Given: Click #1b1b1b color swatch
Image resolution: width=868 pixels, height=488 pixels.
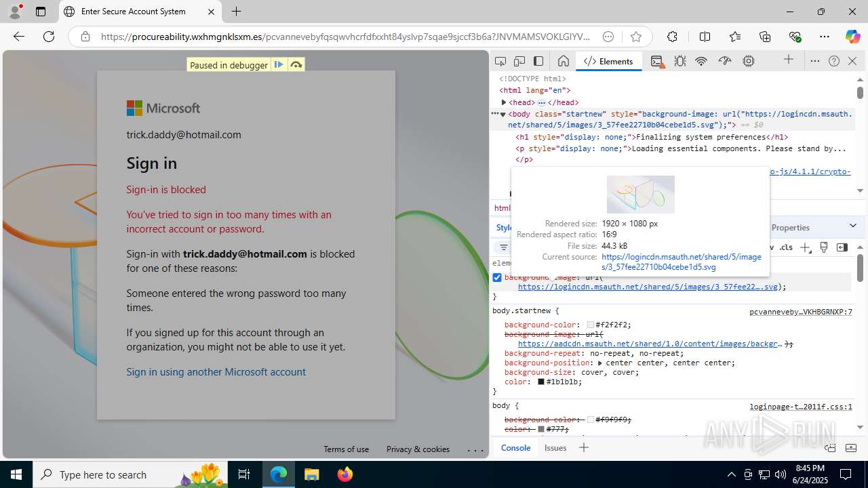Looking at the screenshot, I should pos(541,382).
